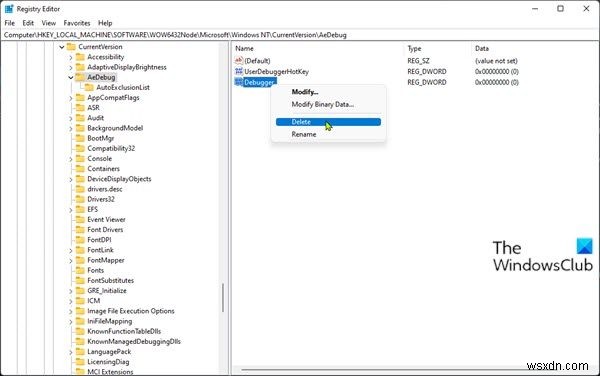Collapse the CurrentVersion tree node

62,47
